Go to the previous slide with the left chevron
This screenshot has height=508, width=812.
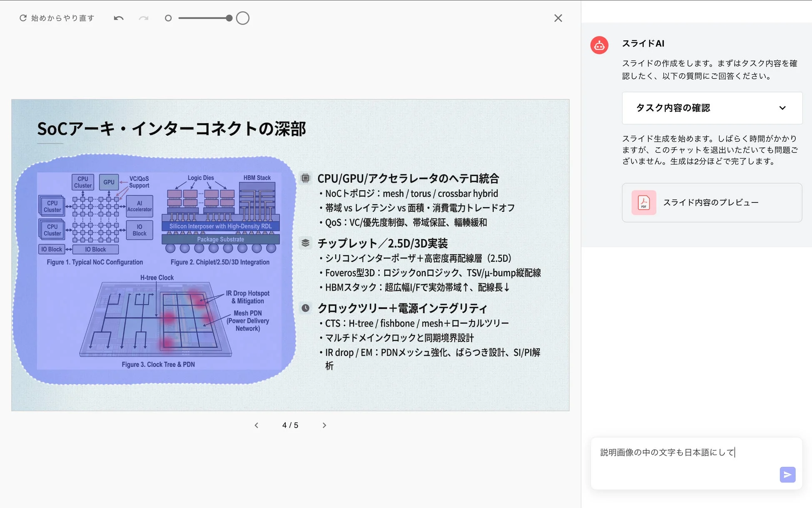[x=256, y=425]
